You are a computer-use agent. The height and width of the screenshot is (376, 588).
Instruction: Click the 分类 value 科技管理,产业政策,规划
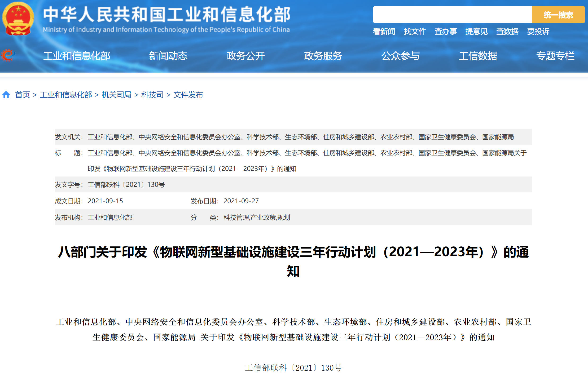point(257,217)
